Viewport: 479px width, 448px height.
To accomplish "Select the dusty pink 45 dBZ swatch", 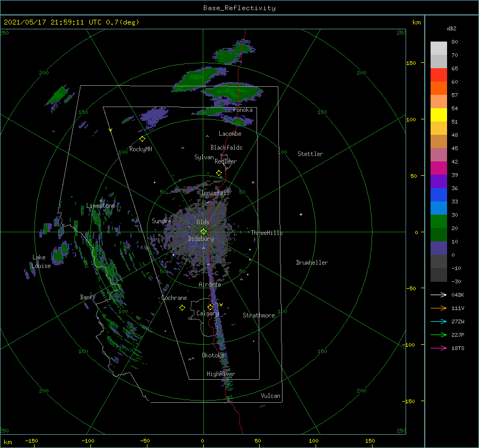I will point(439,154).
